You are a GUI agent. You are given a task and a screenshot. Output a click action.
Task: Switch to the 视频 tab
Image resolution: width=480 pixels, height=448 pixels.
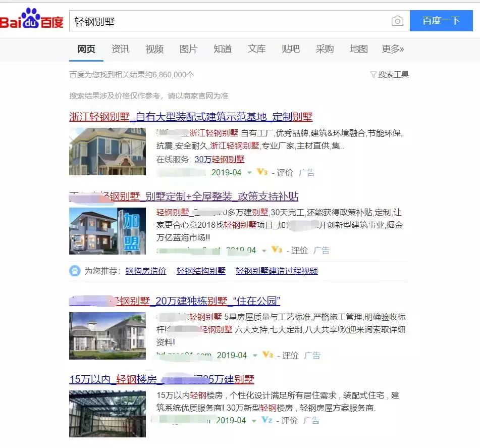[154, 49]
